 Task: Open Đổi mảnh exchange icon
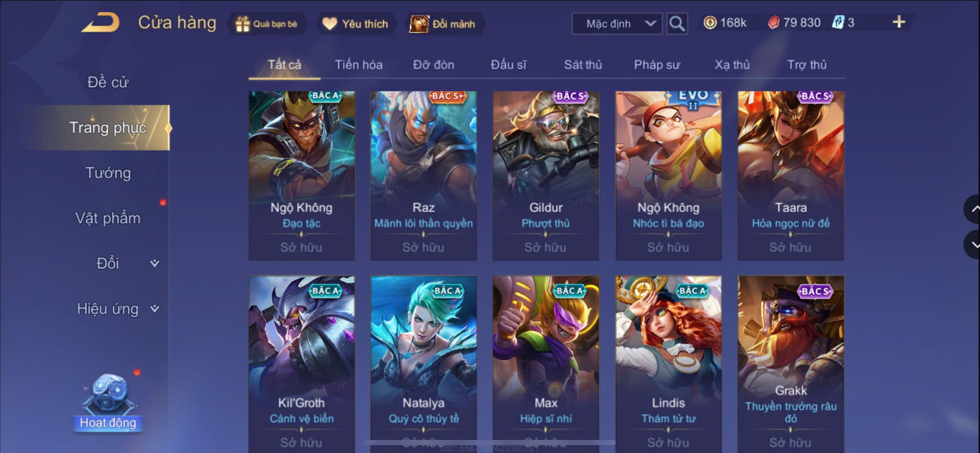pos(419,24)
